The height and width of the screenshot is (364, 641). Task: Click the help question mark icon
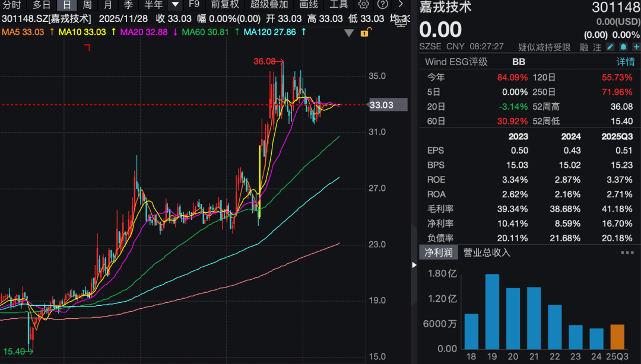point(383,4)
